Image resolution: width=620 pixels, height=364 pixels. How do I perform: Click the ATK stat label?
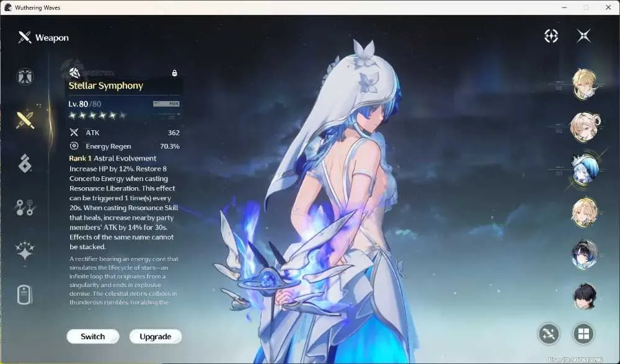tap(92, 133)
